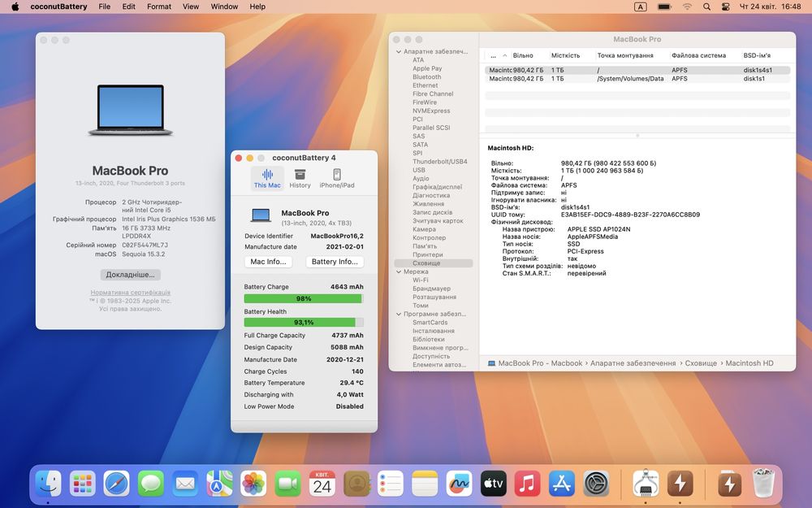Open Reminders app in the Dock
This screenshot has height=508, width=812.
point(391,484)
